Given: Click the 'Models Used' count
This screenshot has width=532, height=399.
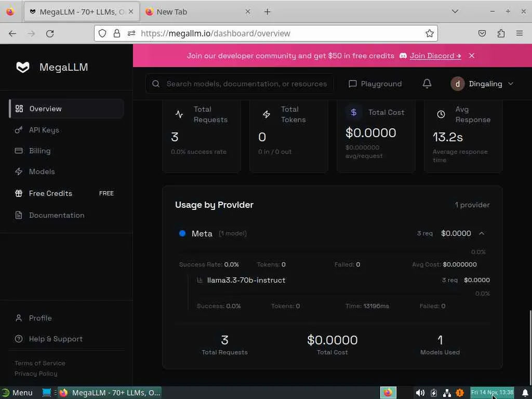Looking at the screenshot, I should (440, 340).
